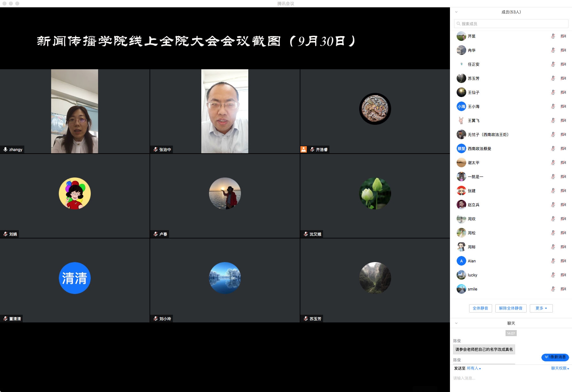
Task: Open the 所有人 send-to dropdown
Action: (x=474, y=368)
